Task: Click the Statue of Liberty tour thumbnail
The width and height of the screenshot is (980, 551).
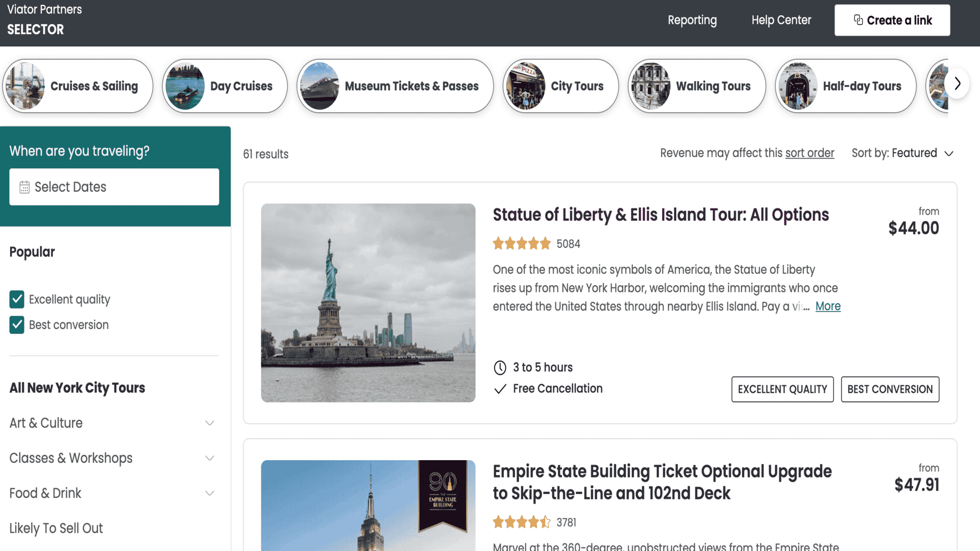Action: click(x=368, y=303)
